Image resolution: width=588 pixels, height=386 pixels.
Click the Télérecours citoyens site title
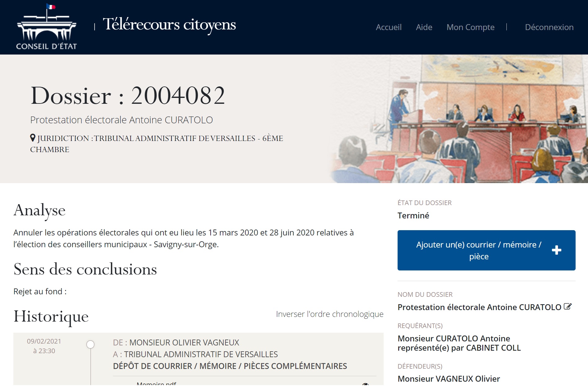click(169, 25)
